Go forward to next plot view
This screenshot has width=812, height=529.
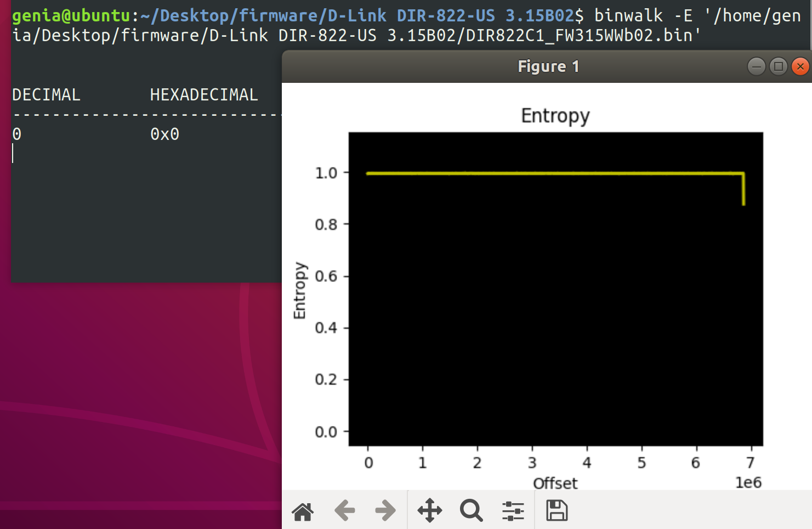pos(385,511)
